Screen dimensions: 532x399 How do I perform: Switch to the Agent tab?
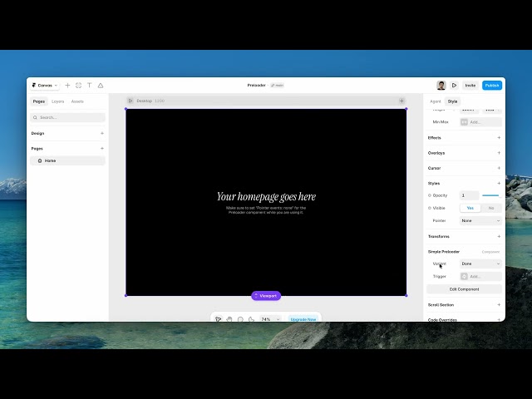pos(436,101)
